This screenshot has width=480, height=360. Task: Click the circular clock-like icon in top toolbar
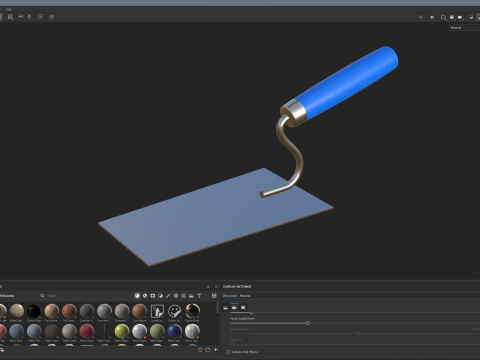click(52, 17)
